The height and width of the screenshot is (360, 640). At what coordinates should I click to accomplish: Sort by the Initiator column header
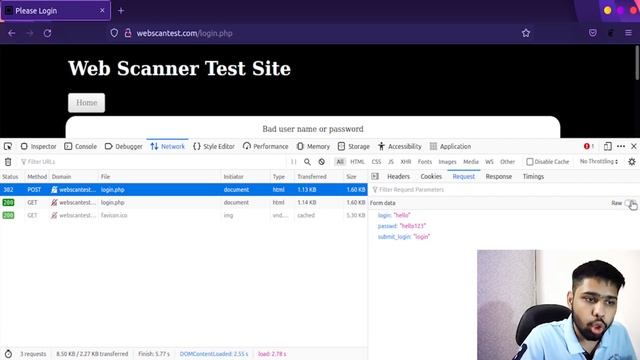[246, 176]
